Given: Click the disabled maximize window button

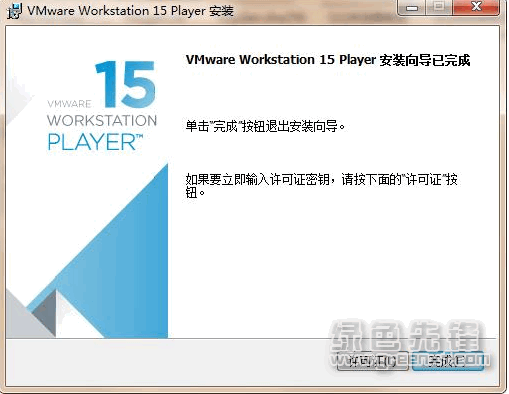Looking at the screenshot, I should coord(439,7).
